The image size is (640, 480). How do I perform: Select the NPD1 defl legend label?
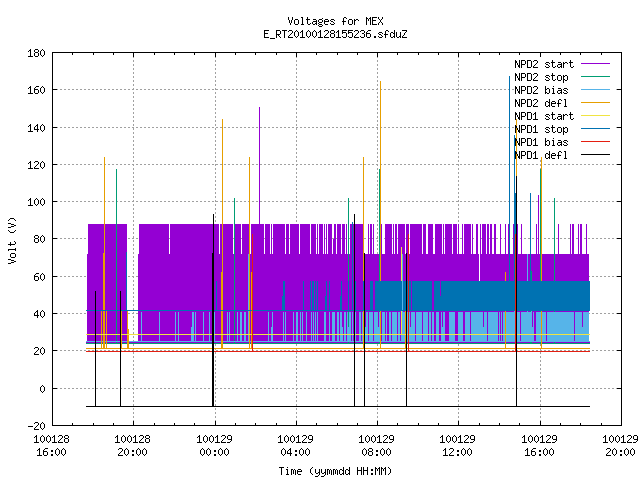click(541, 155)
